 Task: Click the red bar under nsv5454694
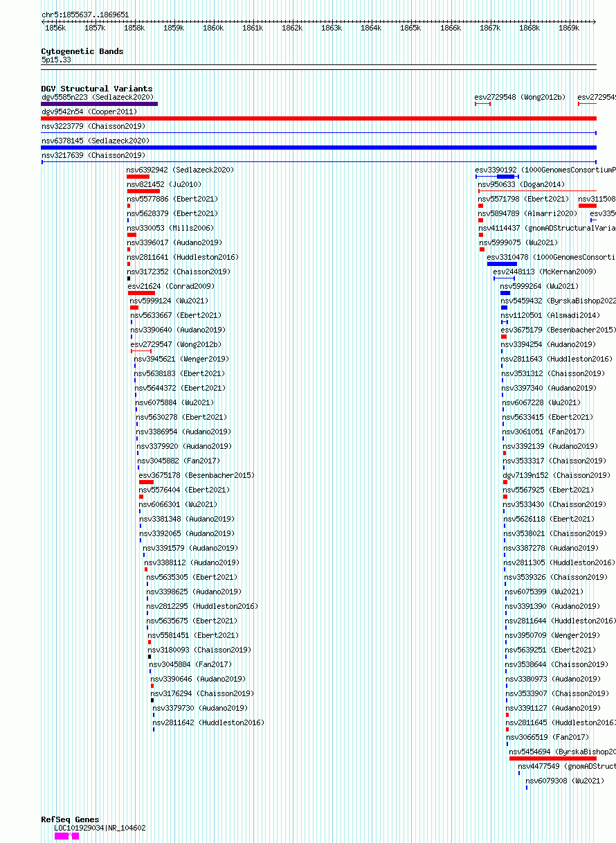[553, 758]
